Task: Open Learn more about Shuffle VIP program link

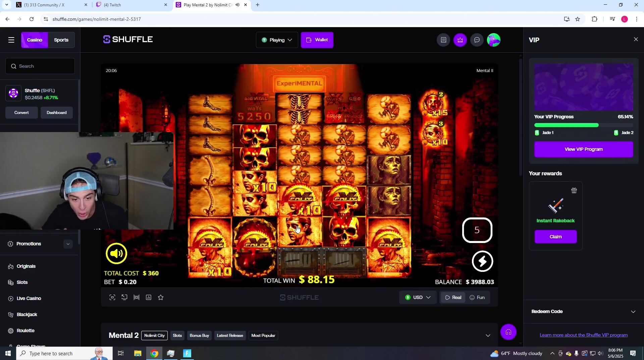Action: (x=584, y=335)
